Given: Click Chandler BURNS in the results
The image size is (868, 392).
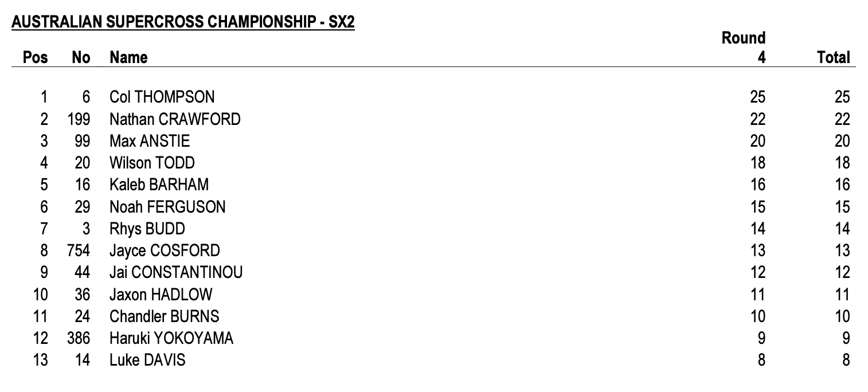Looking at the screenshot, I should [x=164, y=316].
